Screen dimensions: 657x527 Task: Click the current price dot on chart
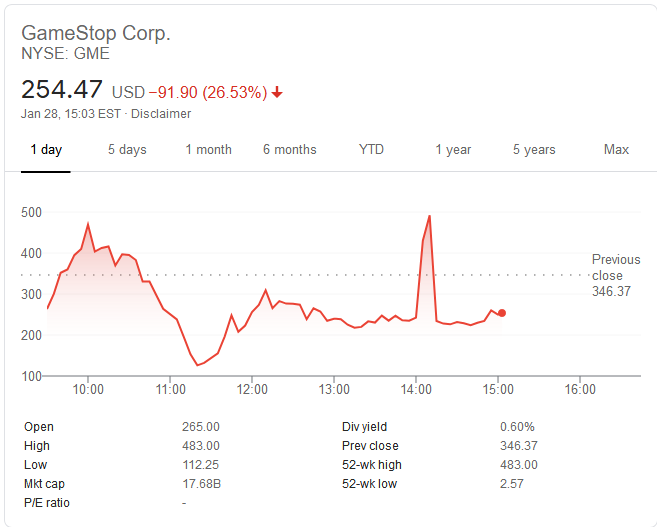coord(502,313)
